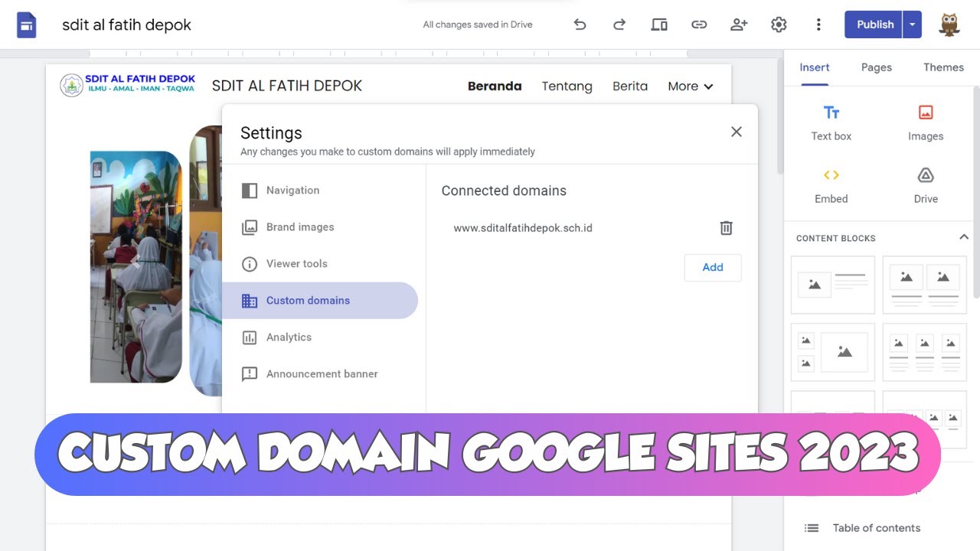Screen dimensions: 980x551
Task: Click the Tentang navigation link
Action: [x=567, y=86]
